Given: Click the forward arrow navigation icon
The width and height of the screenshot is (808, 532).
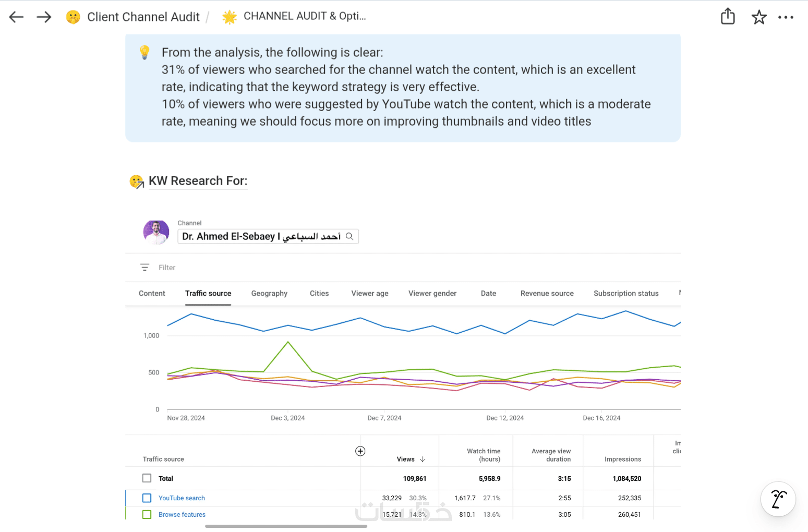Looking at the screenshot, I should (x=44, y=17).
